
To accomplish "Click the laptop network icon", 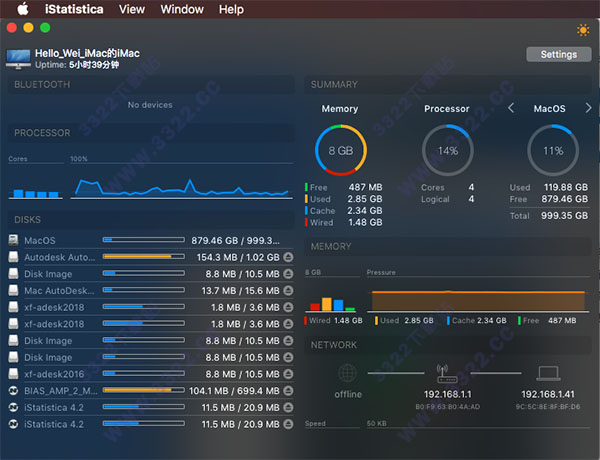I will [548, 374].
